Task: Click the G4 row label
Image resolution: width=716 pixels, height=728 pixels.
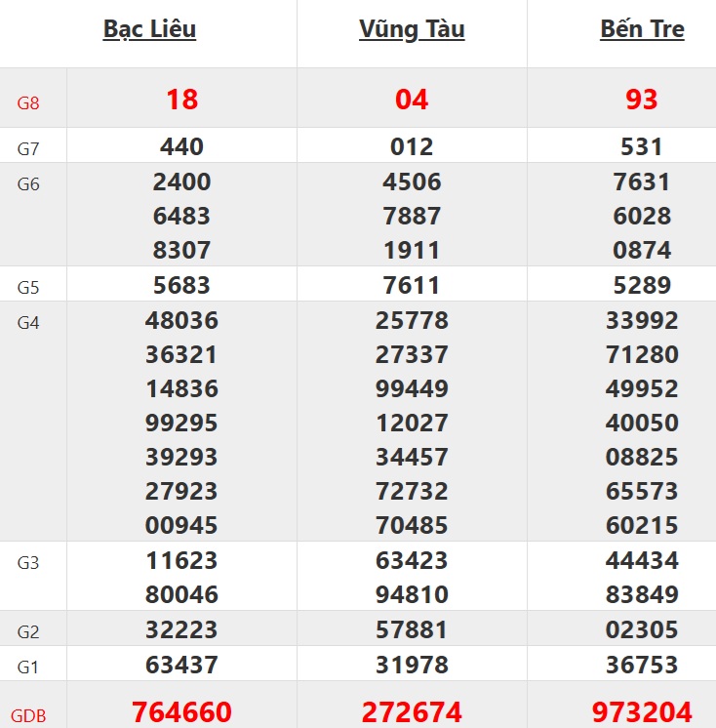Action: point(28,322)
